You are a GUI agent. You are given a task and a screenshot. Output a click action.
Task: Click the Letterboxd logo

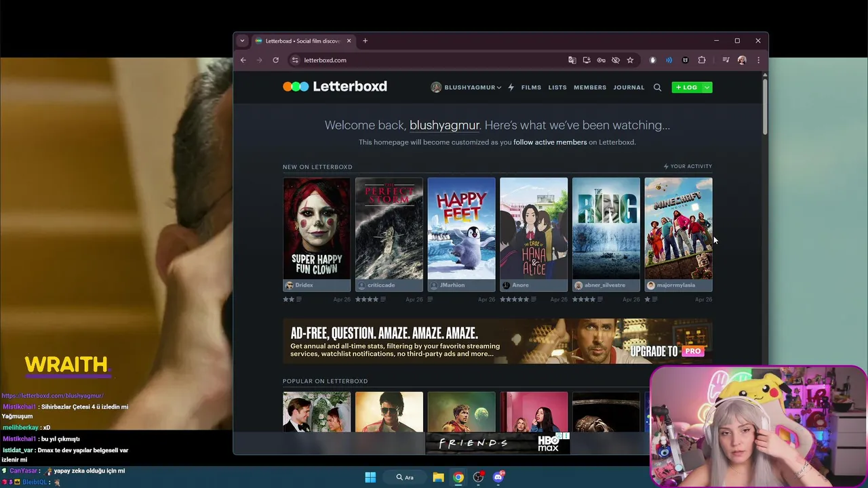(335, 87)
